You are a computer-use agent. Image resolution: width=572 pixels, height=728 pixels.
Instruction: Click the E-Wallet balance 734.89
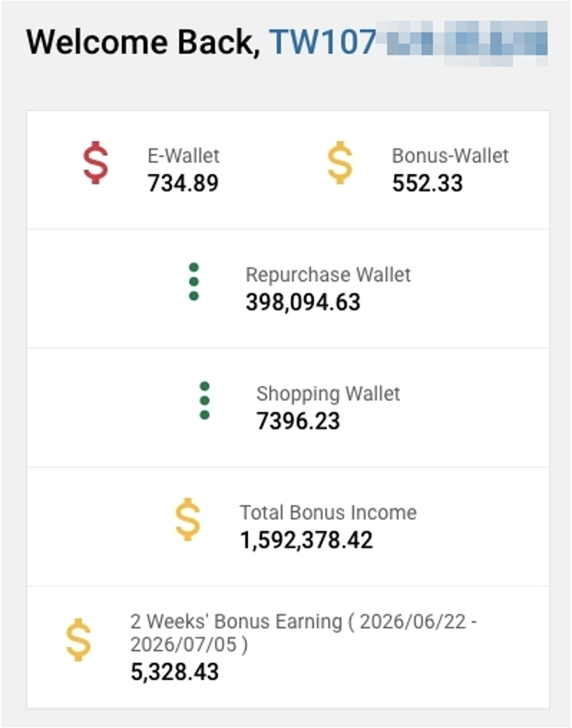[183, 183]
